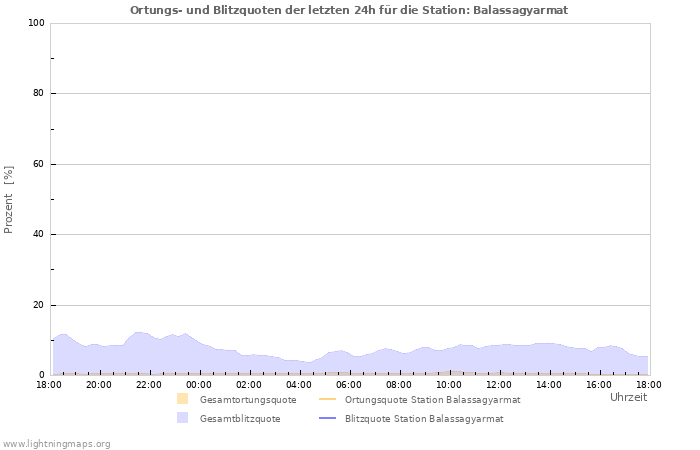The width and height of the screenshot is (700, 450).
Task: Open the www.lightningmaps.org watermark link
Action: click(57, 443)
